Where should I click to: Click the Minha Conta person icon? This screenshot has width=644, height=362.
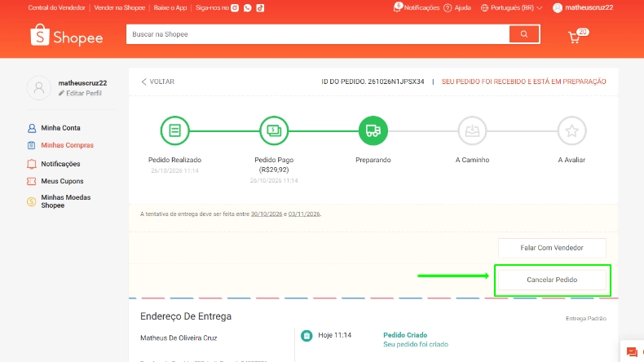click(x=32, y=128)
